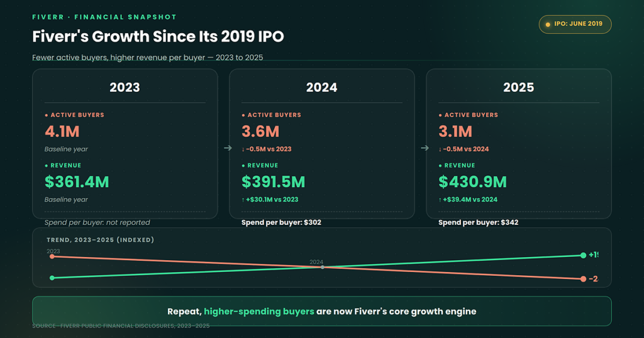Click the -0.5M vs 2024 change note
The width and height of the screenshot is (644, 338).
point(464,149)
